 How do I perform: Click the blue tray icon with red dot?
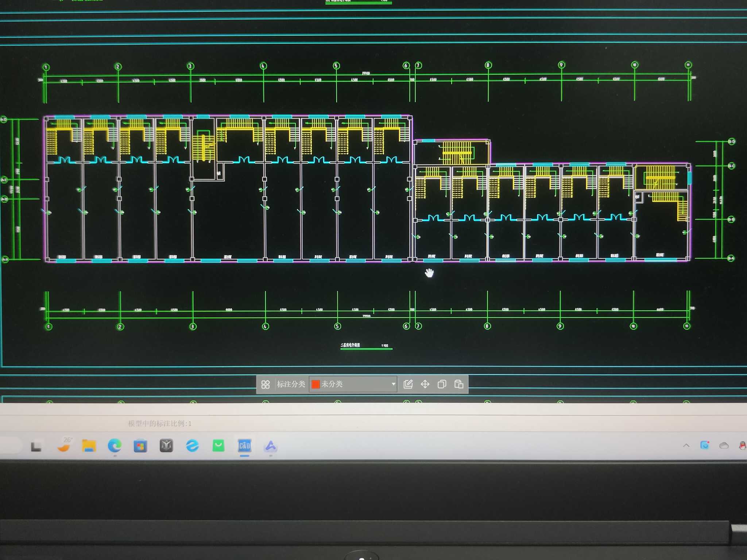705,445
